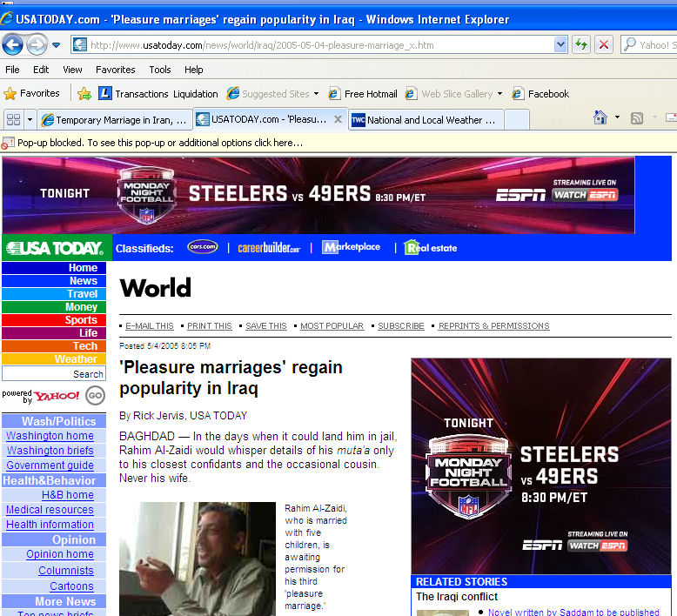
Task: Open the Washington home link
Action: (50, 436)
